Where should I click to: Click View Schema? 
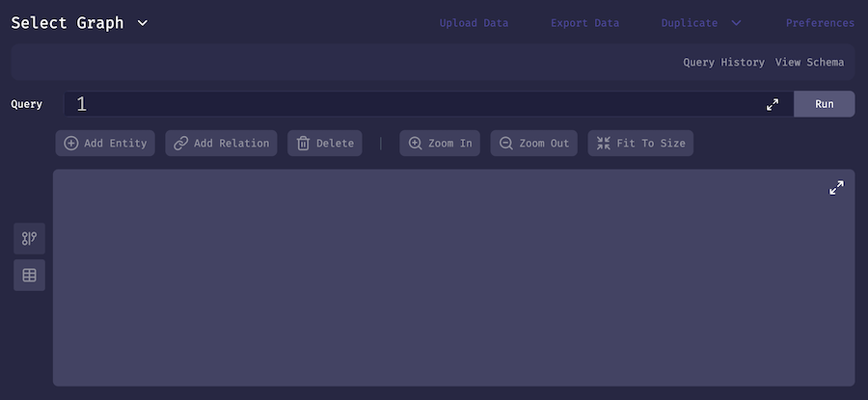pyautogui.click(x=809, y=63)
